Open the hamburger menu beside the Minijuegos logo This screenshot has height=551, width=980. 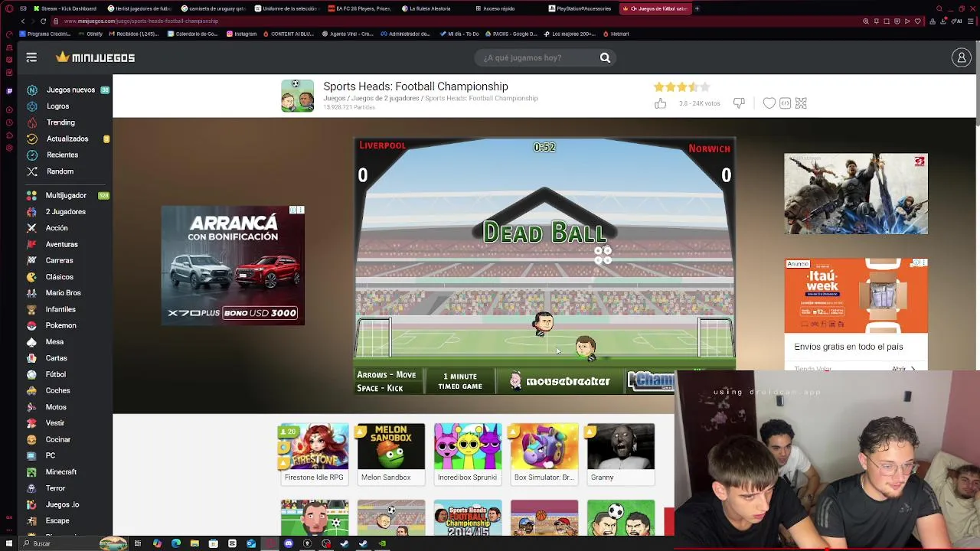(x=31, y=57)
